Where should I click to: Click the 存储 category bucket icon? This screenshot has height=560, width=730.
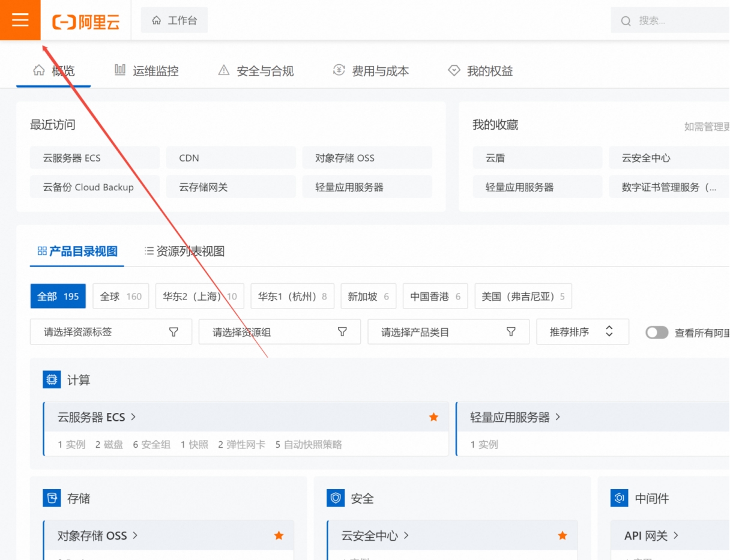tap(52, 498)
